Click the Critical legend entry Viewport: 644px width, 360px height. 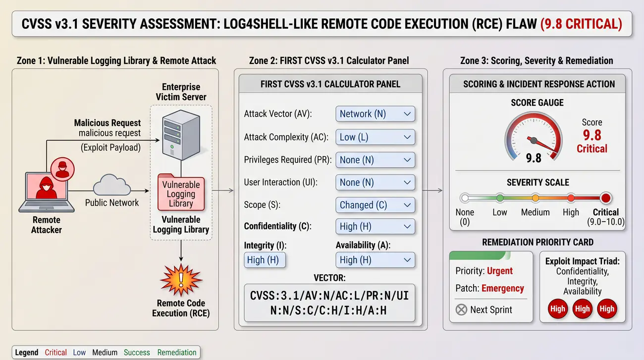click(x=55, y=353)
